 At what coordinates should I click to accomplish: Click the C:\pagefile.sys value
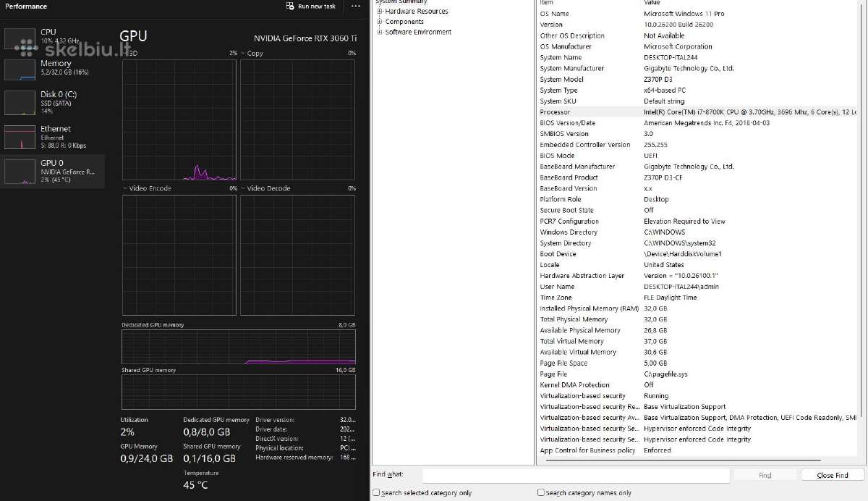pos(665,374)
